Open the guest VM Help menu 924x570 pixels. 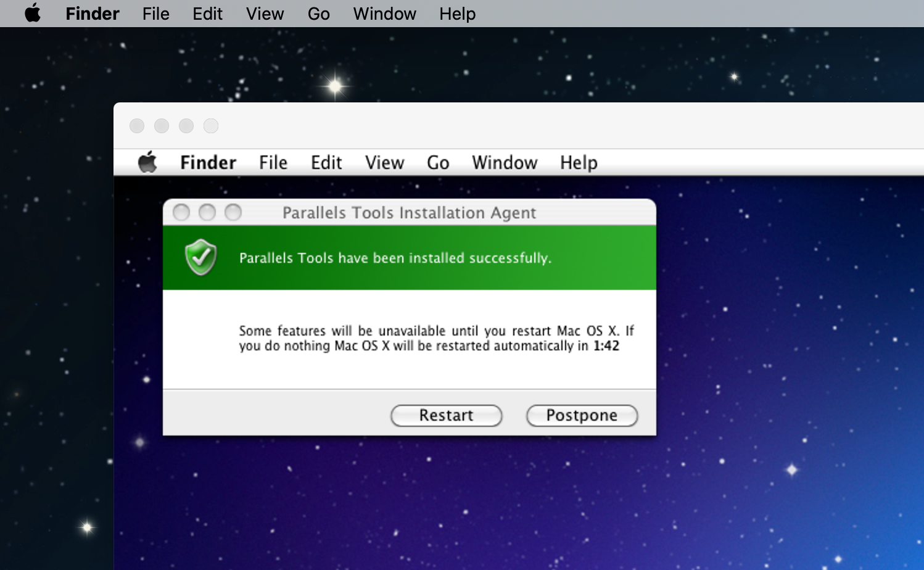(x=579, y=163)
